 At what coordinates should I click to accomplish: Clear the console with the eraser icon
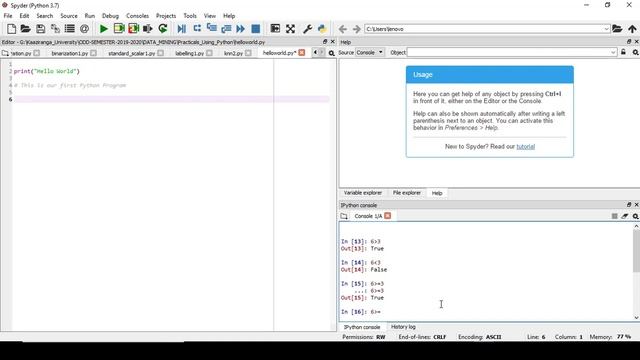tap(624, 216)
